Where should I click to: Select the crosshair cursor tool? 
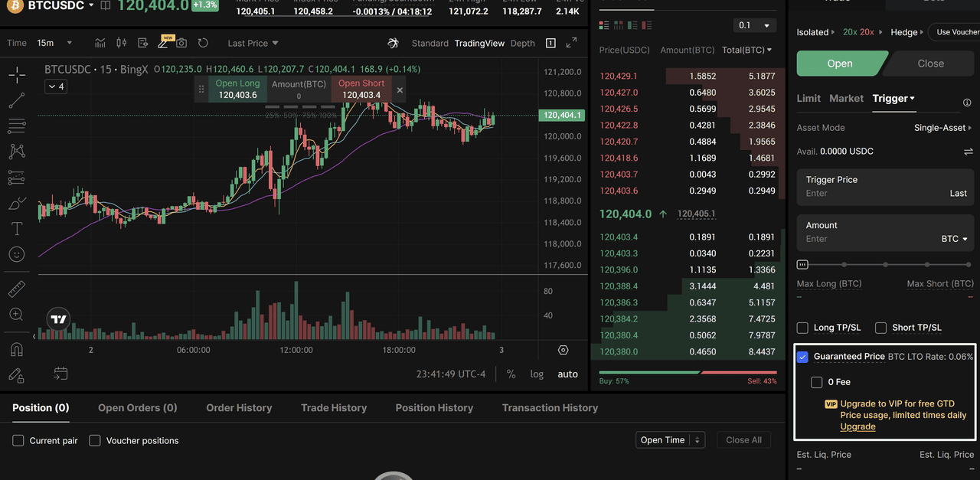coord(16,74)
